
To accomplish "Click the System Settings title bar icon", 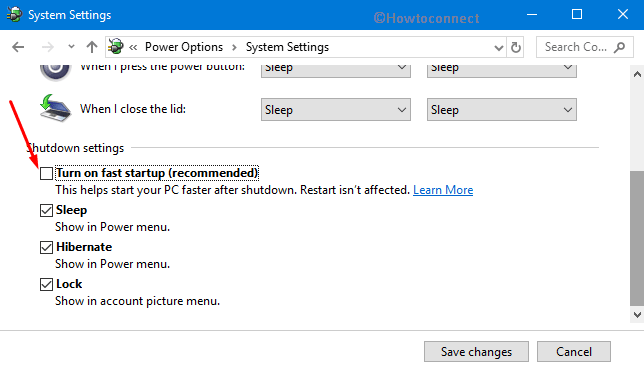I will (14, 14).
